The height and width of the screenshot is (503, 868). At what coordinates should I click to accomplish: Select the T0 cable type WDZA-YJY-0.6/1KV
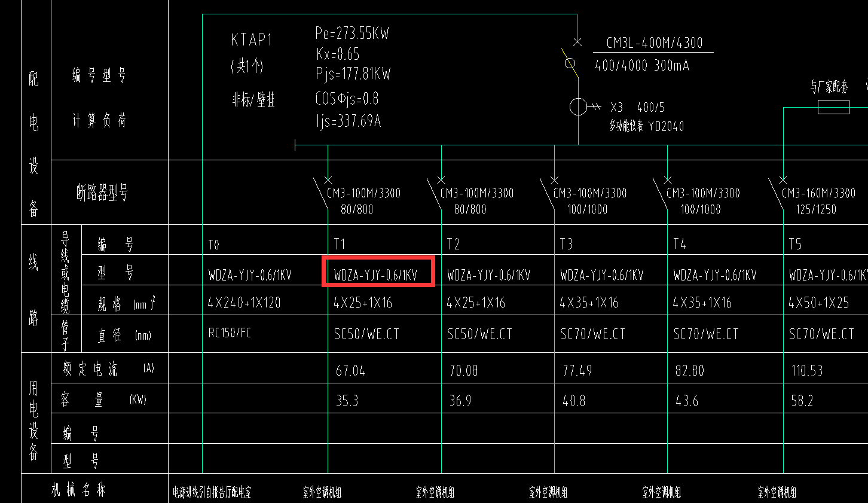[x=250, y=275]
